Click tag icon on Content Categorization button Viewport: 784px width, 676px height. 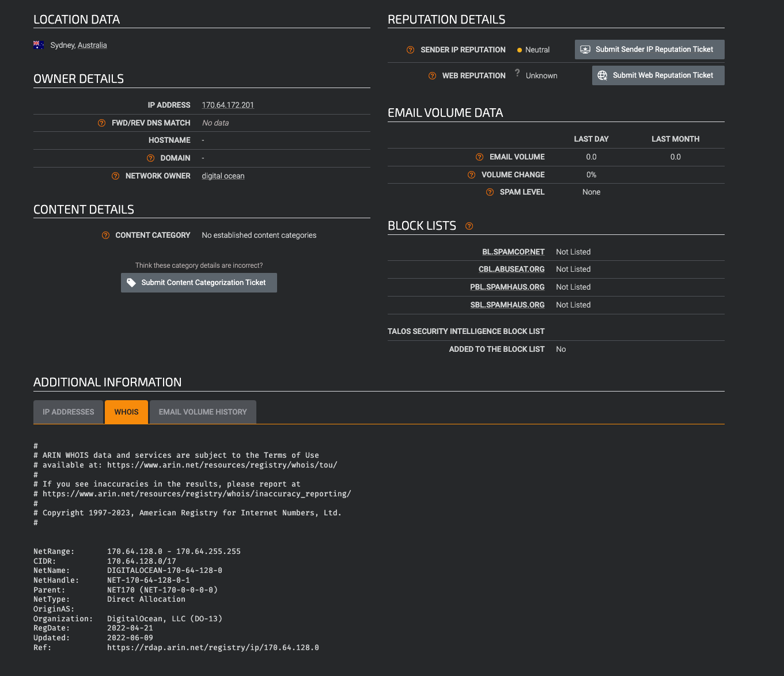click(x=131, y=283)
